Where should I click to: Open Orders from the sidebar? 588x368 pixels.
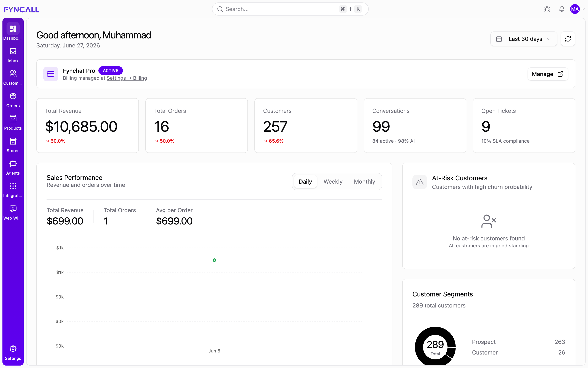coord(13,100)
